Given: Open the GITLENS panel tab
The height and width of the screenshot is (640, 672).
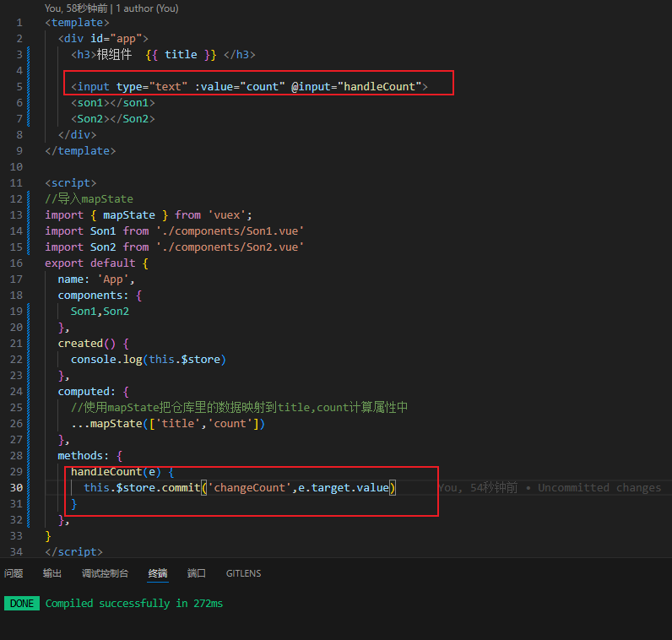Looking at the screenshot, I should [x=243, y=573].
